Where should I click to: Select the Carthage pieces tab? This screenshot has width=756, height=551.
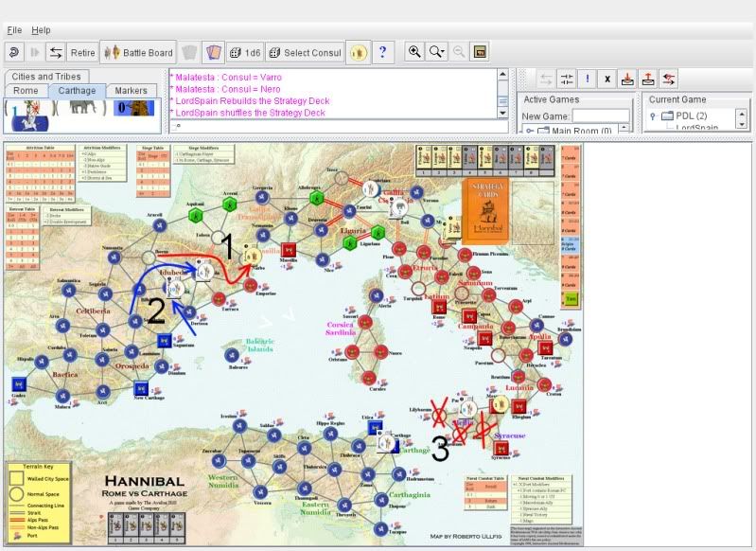click(77, 91)
